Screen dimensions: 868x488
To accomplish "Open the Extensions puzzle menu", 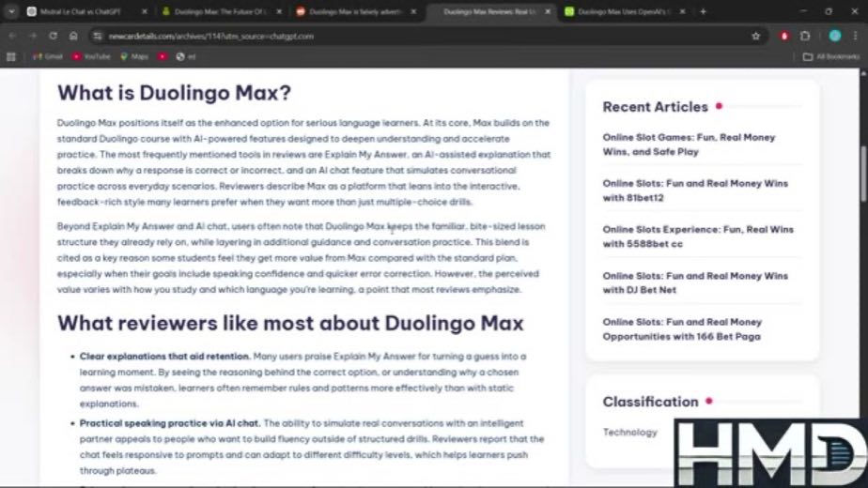I will coord(805,36).
